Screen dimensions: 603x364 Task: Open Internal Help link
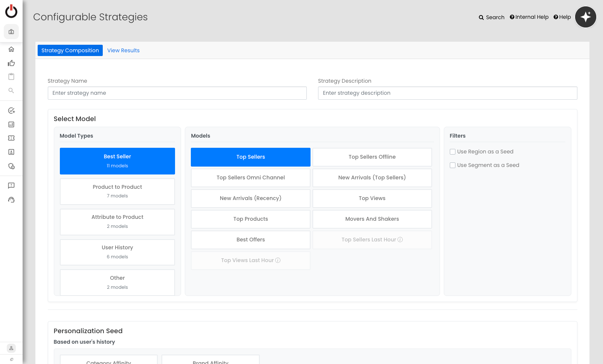click(529, 17)
